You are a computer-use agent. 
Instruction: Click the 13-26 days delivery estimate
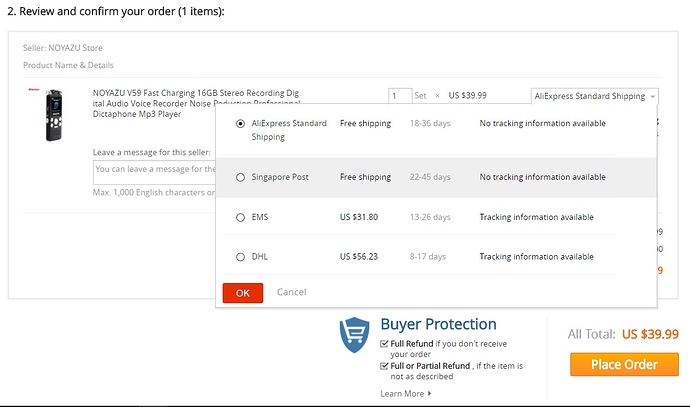click(x=430, y=217)
